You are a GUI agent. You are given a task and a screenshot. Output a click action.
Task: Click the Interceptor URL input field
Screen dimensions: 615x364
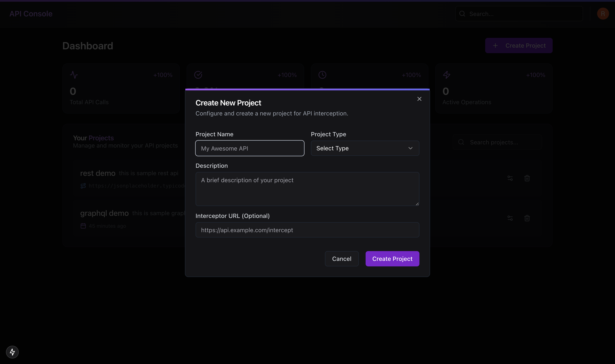point(307,230)
